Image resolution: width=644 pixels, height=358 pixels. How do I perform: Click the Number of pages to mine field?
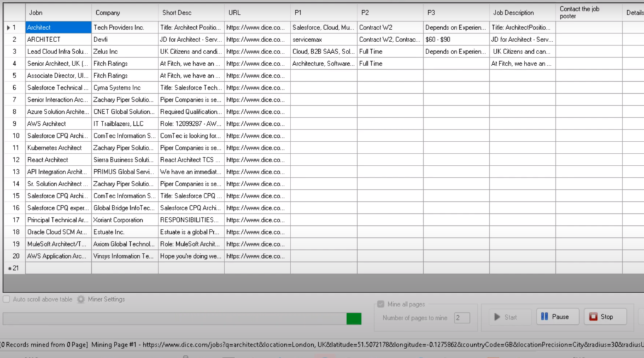tap(462, 318)
